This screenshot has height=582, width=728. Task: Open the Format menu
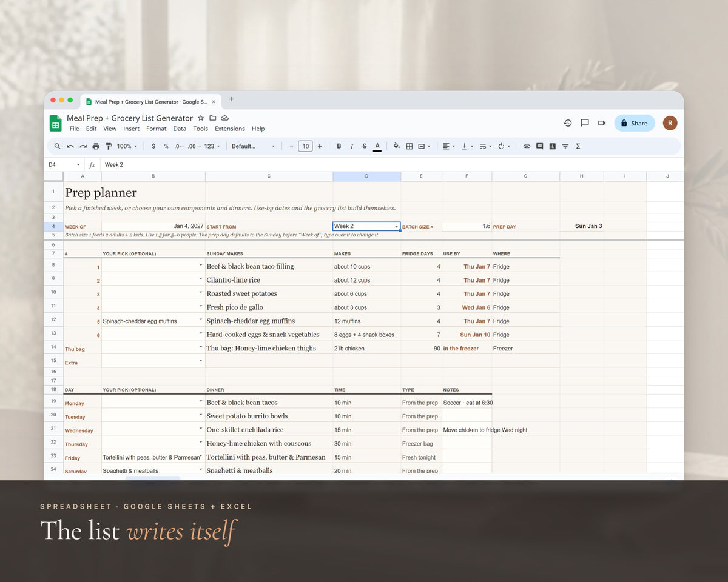pyautogui.click(x=157, y=129)
